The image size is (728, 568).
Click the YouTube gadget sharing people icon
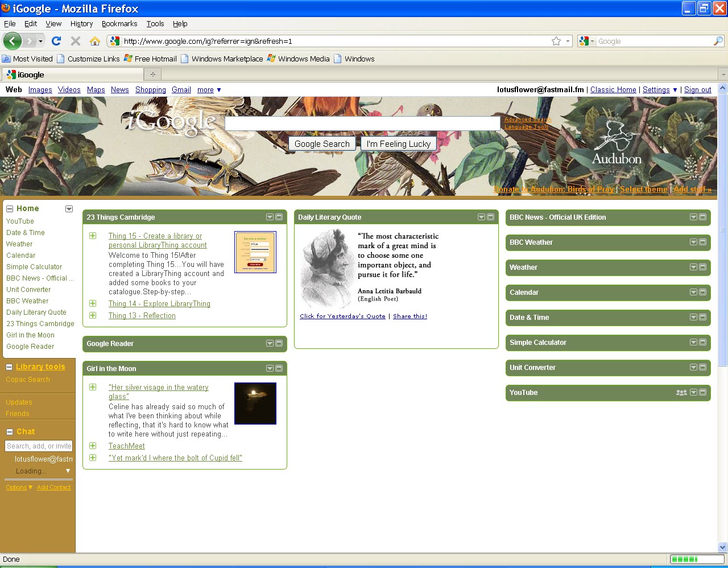[681, 392]
